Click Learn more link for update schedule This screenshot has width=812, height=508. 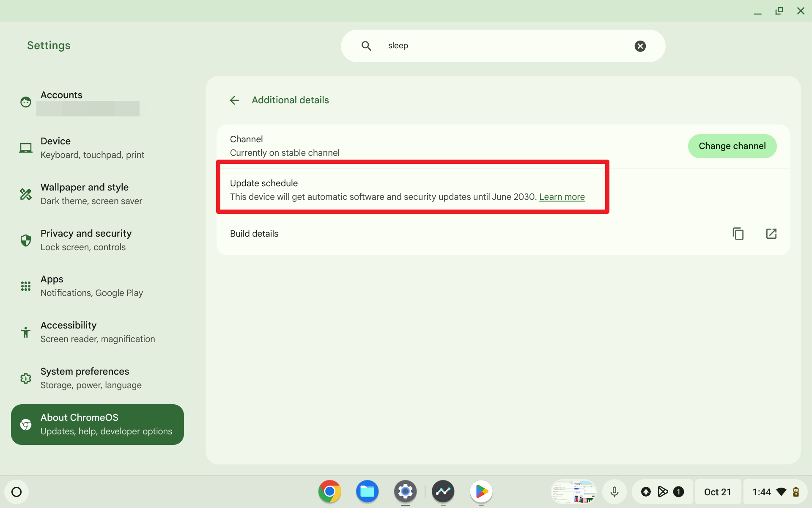point(562,197)
